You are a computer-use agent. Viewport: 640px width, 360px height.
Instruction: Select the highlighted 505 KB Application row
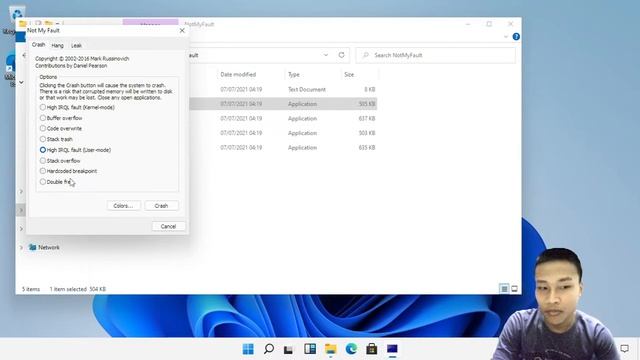pos(283,104)
